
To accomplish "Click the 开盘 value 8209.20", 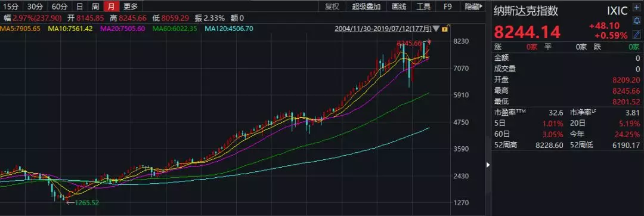I will 626,80.
